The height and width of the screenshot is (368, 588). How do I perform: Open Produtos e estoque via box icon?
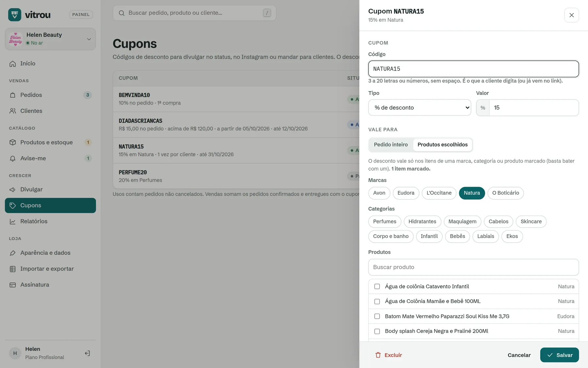click(x=13, y=143)
